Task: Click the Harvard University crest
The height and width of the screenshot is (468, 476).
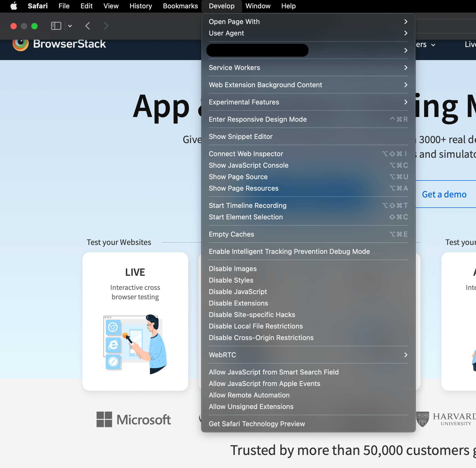Action: click(x=423, y=419)
